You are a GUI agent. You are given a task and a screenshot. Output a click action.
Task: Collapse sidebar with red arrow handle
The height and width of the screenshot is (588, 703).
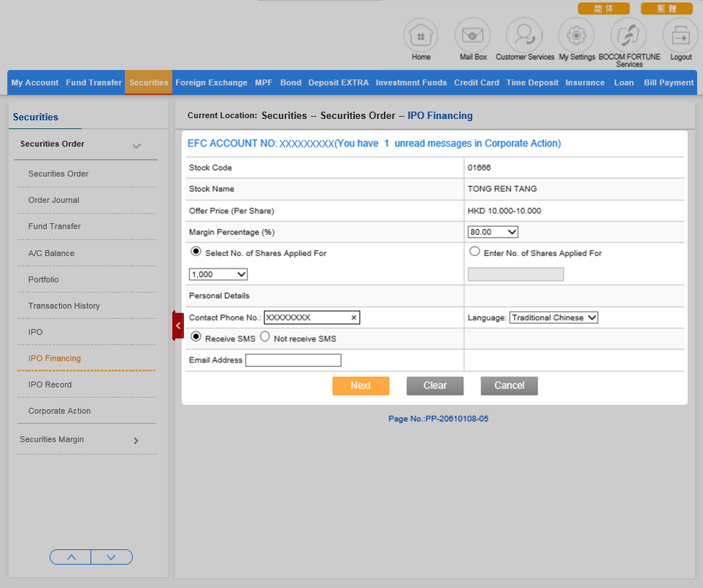click(x=178, y=325)
